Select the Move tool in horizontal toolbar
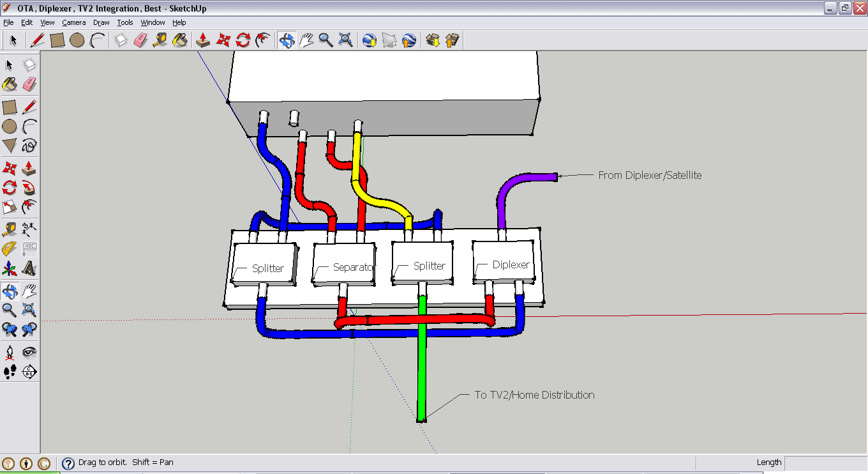This screenshot has width=868, height=474. point(223,40)
